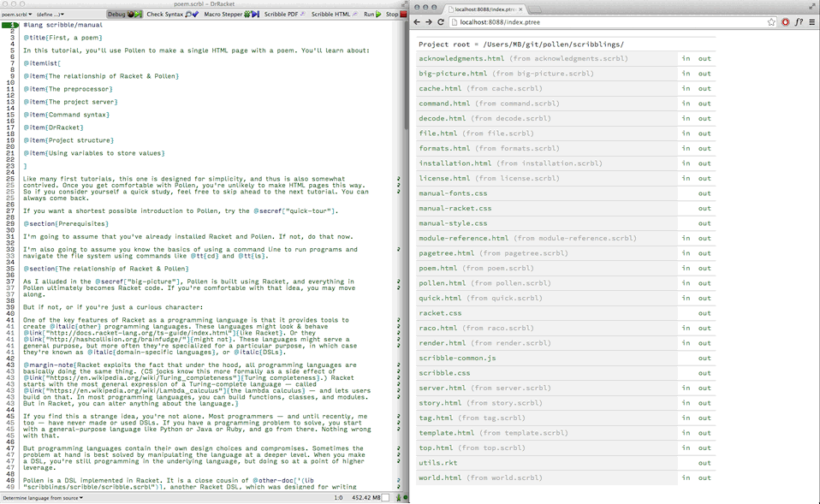
Task: Go back using the browser back arrow
Action: coord(417,22)
